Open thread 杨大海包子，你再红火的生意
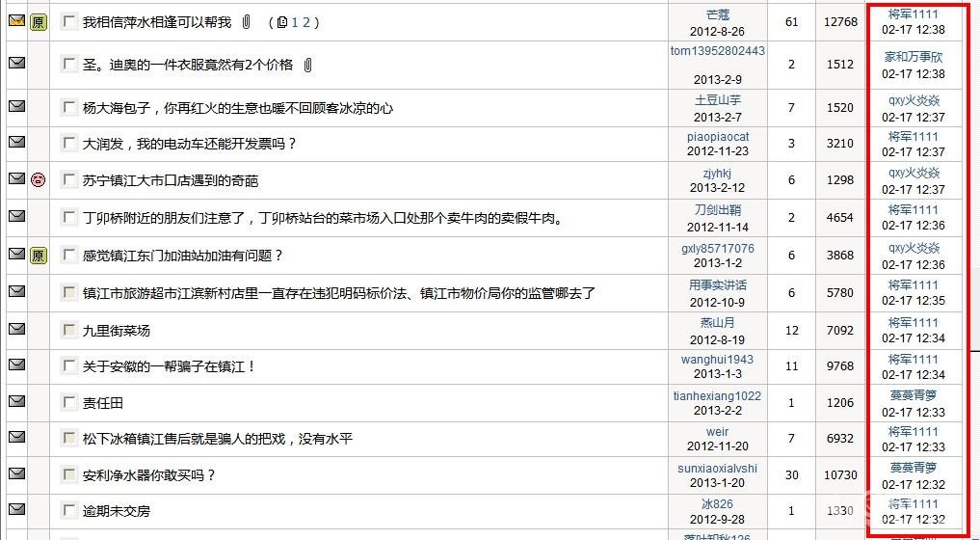 coord(237,108)
